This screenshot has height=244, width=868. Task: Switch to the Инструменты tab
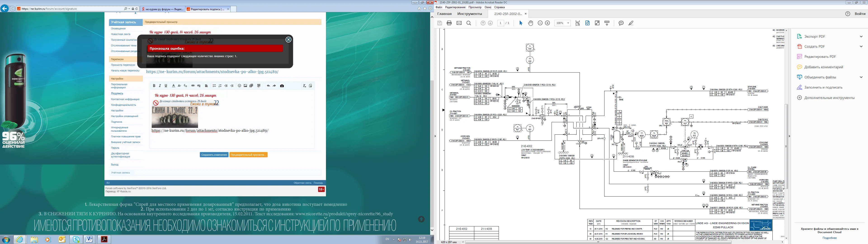469,14
